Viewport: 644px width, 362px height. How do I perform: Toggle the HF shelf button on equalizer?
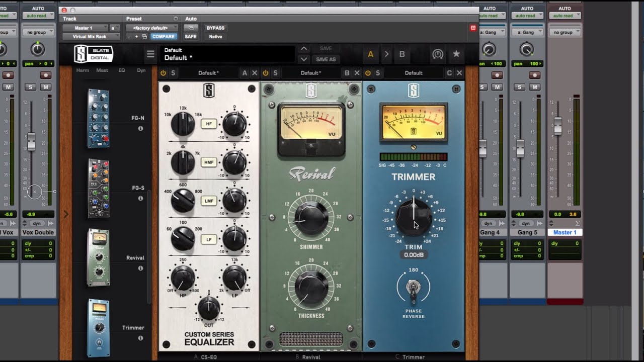(209, 124)
